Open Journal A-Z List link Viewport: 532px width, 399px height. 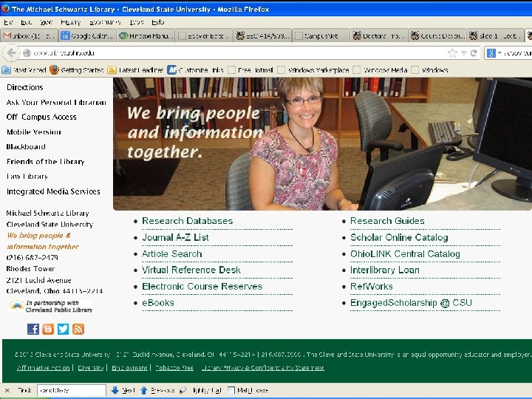[x=175, y=237]
